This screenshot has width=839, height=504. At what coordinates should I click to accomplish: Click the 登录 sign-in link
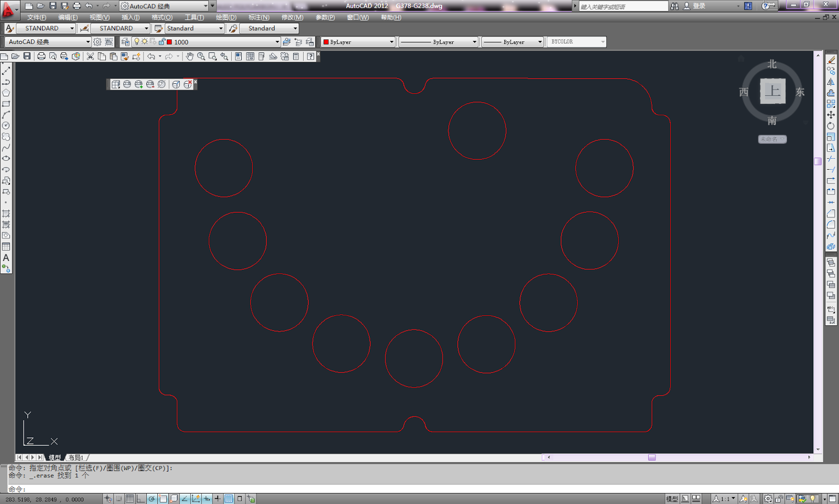[699, 6]
